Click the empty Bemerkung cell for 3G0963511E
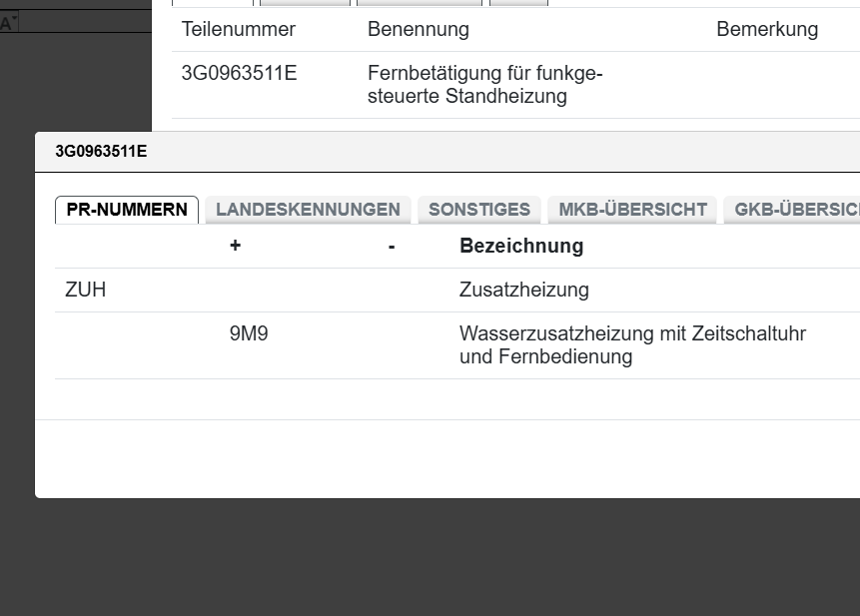 pos(766,85)
